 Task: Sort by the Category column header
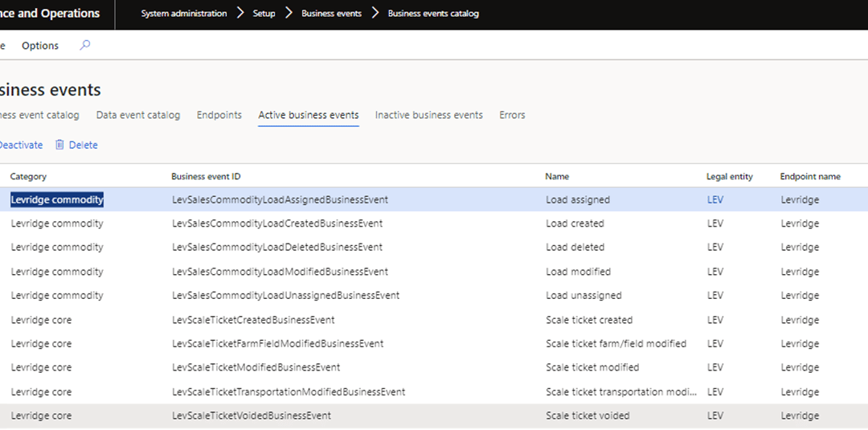(x=28, y=177)
